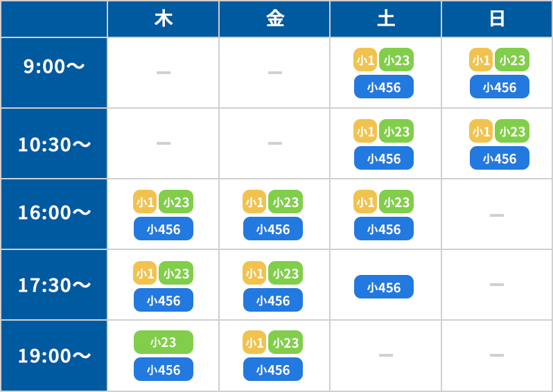
Task: Click the 9:00〜 time row label
Action: click(x=54, y=66)
